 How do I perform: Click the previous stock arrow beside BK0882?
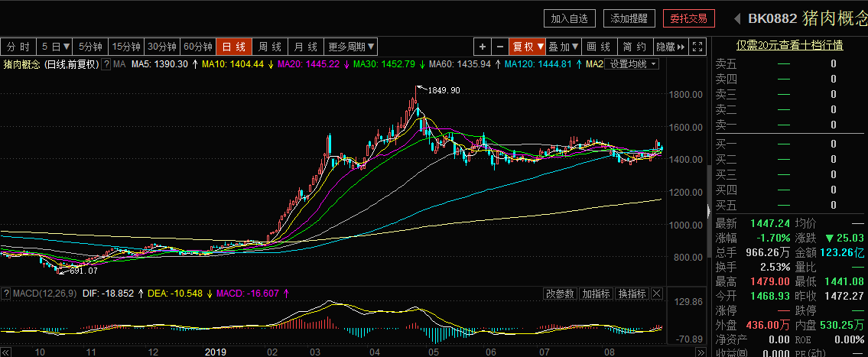(736, 18)
